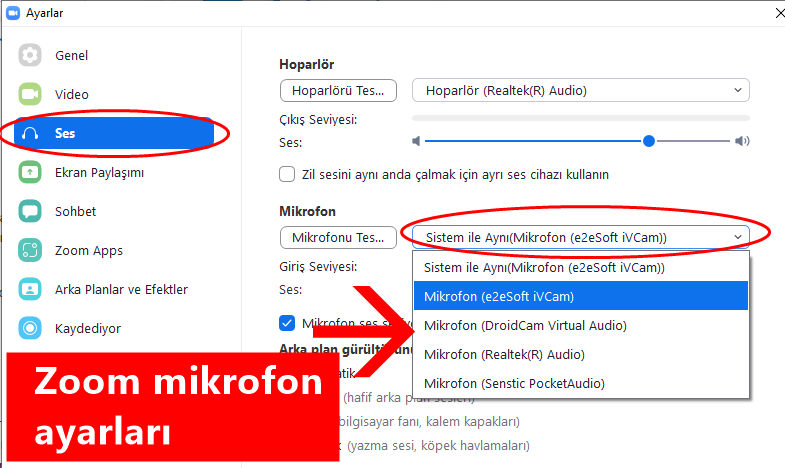Click the speaker dropdown chevron arrow
Screen dimensions: 785x468
[x=738, y=90]
